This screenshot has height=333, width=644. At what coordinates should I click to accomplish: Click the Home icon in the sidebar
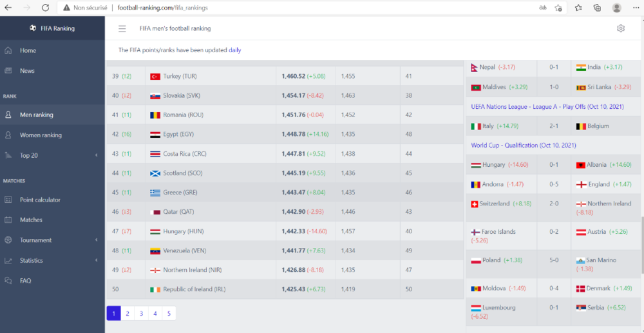pos(8,50)
